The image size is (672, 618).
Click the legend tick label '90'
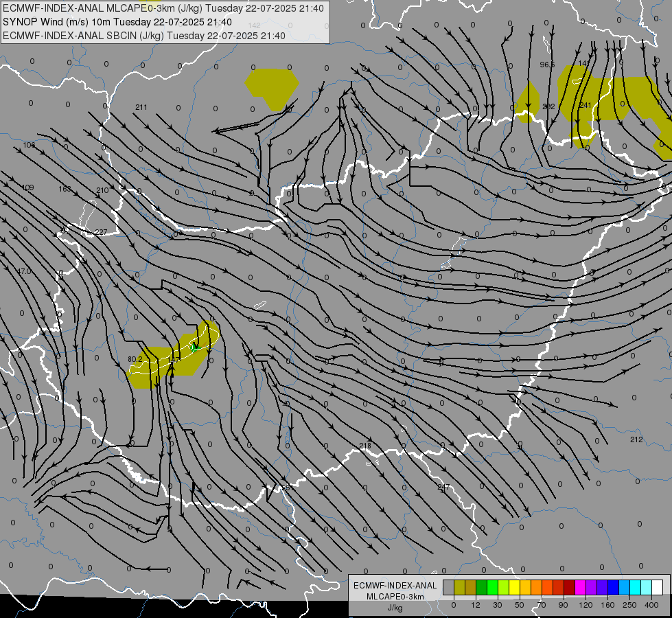coord(563,605)
